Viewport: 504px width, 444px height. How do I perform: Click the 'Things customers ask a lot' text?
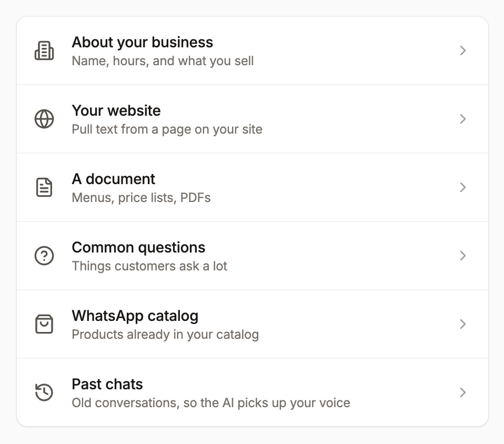pyautogui.click(x=149, y=266)
